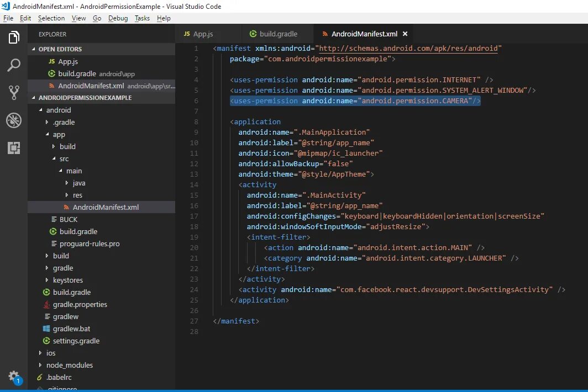Select AndroidManifest.xml under the main folder

pos(101,207)
